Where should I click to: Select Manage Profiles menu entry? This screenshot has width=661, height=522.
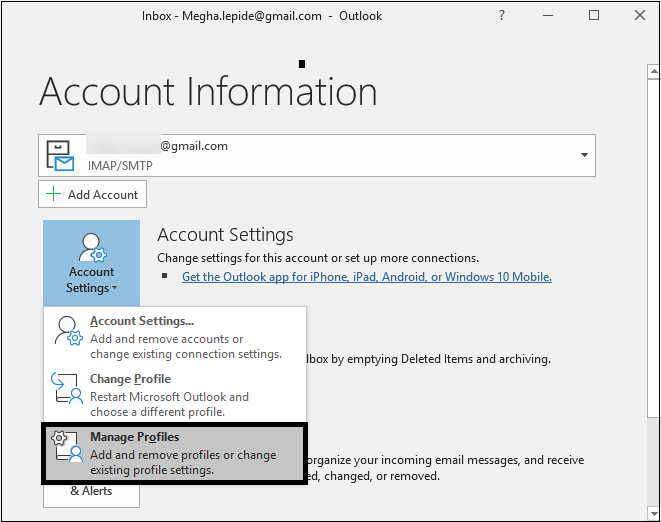(175, 453)
